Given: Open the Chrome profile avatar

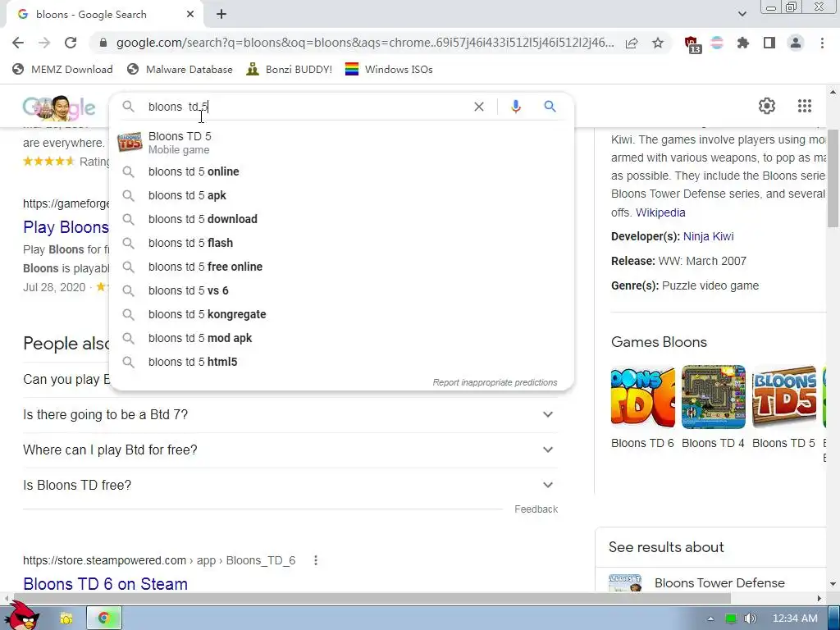Looking at the screenshot, I should pyautogui.click(x=796, y=43).
